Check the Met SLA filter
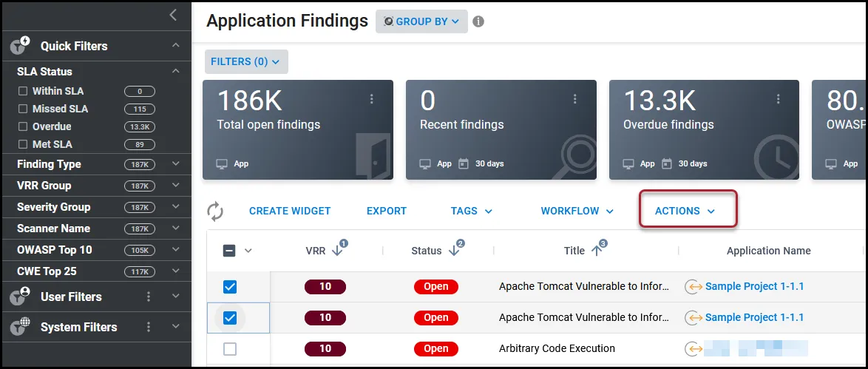 click(23, 144)
